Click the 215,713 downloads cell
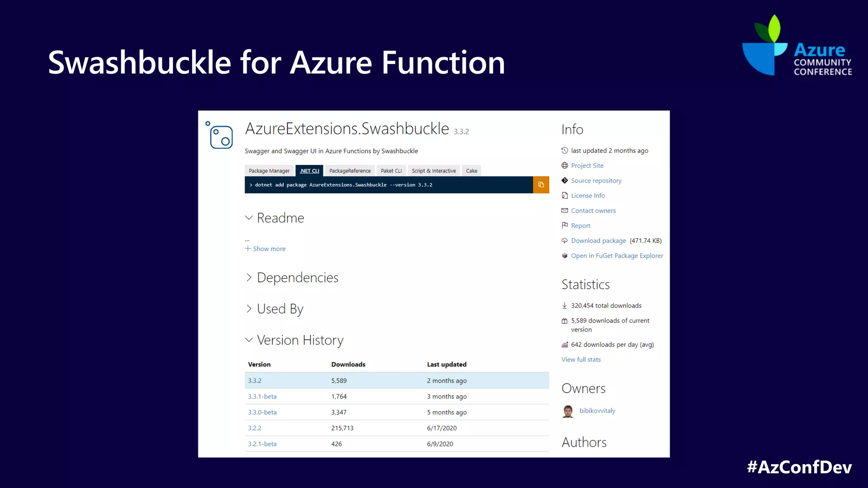Screen dimensions: 868x488 pos(342,428)
